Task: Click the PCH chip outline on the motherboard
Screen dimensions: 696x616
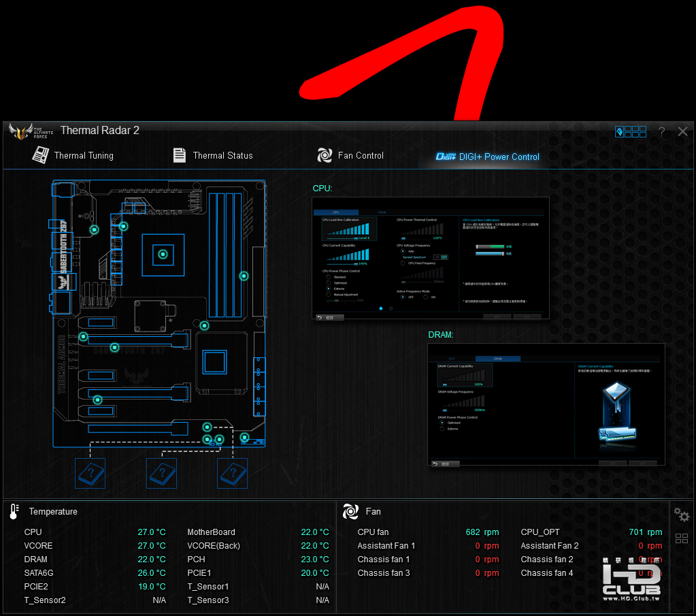Action: (x=215, y=362)
